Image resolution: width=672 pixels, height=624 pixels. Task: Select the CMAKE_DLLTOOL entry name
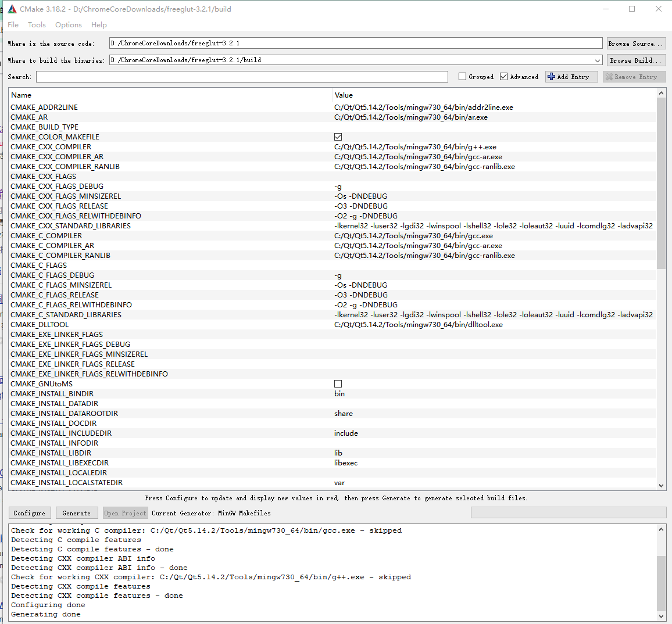point(40,325)
